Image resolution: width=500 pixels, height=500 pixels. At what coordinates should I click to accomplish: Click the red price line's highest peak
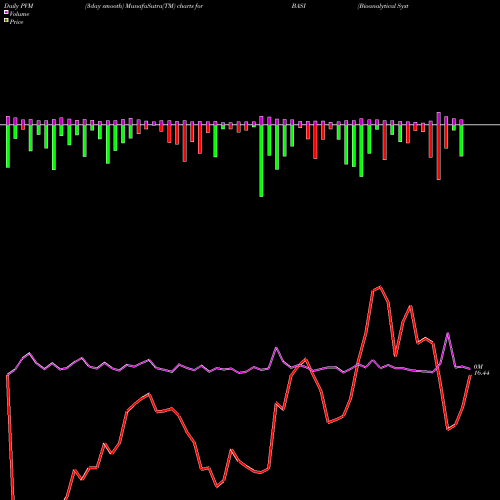click(x=380, y=287)
